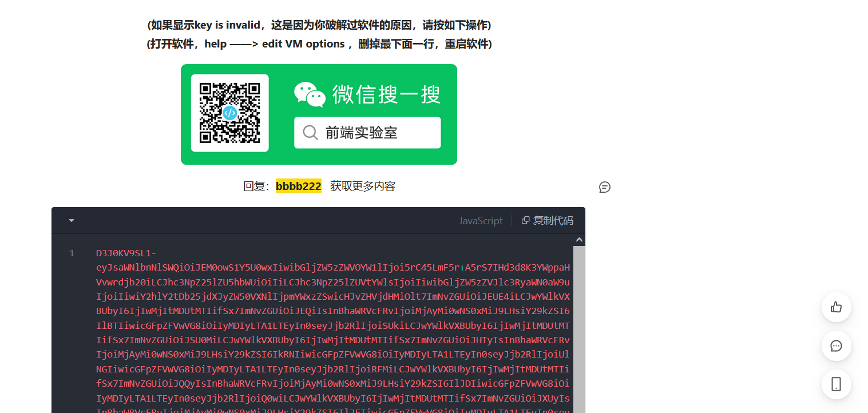
Task: Click the thumbs-up like button
Action: point(836,307)
